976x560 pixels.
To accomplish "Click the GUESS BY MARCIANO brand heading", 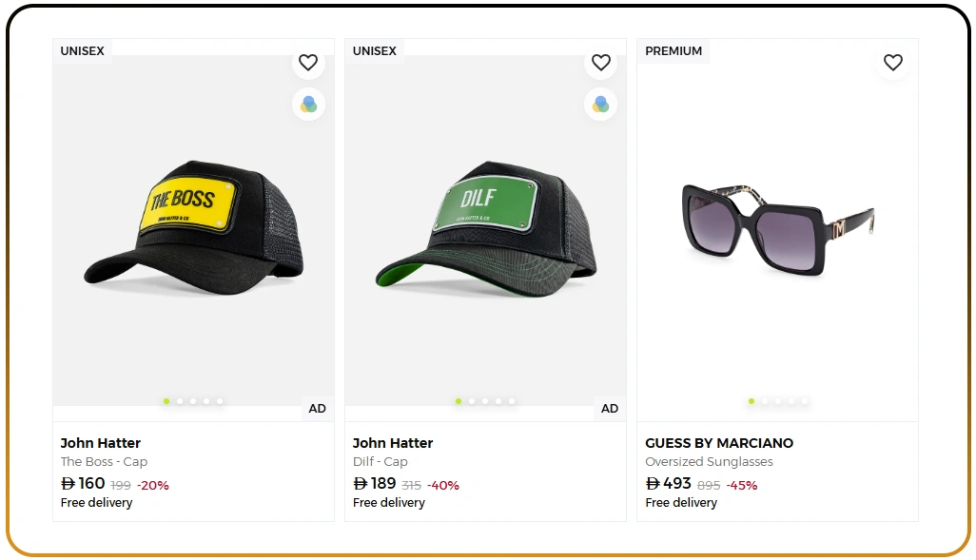I will point(719,442).
